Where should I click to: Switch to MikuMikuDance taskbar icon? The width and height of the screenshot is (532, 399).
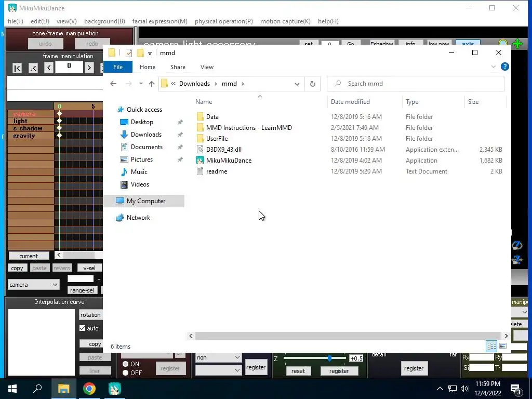115,389
